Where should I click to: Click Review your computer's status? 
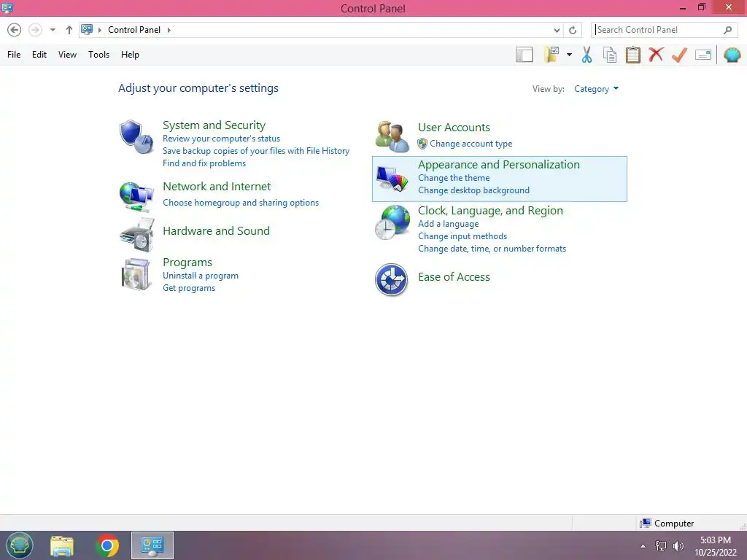coord(221,139)
